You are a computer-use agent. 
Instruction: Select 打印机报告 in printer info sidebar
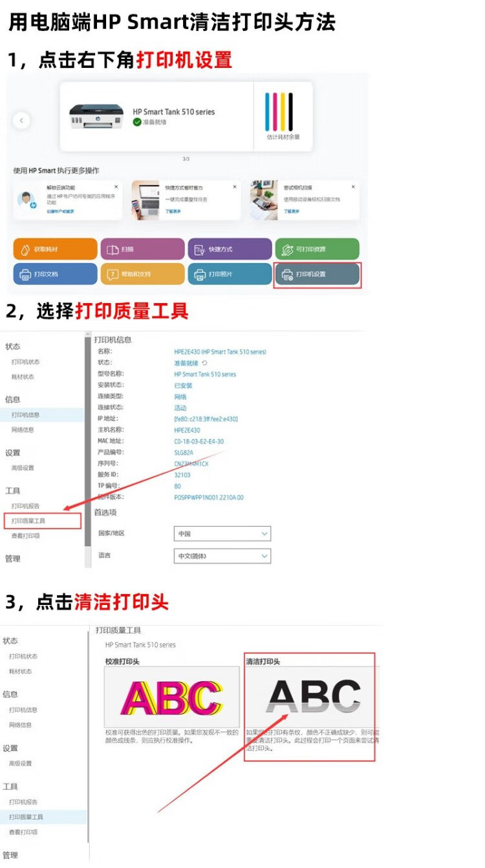pyautogui.click(x=25, y=506)
